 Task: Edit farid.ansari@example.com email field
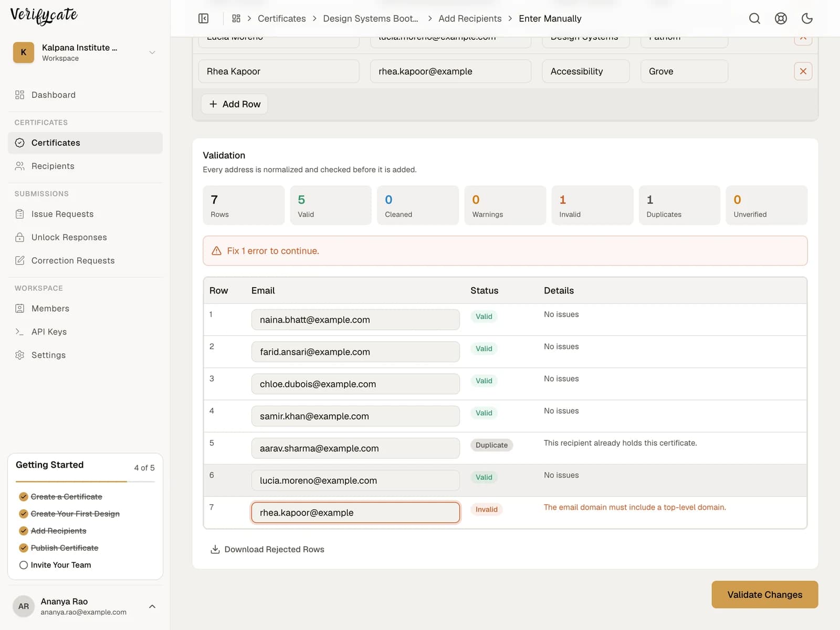pyautogui.click(x=355, y=352)
